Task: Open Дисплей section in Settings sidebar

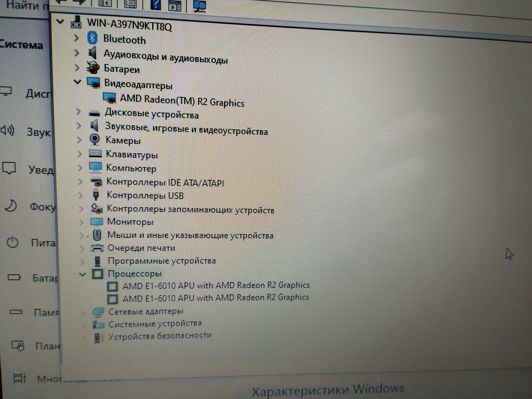Action: [x=26, y=93]
